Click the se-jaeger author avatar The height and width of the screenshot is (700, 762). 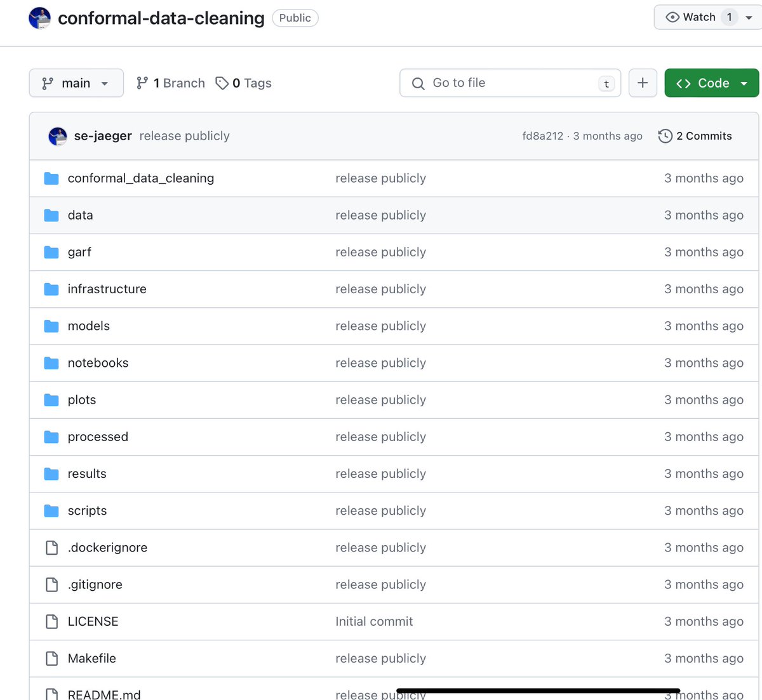(x=57, y=136)
